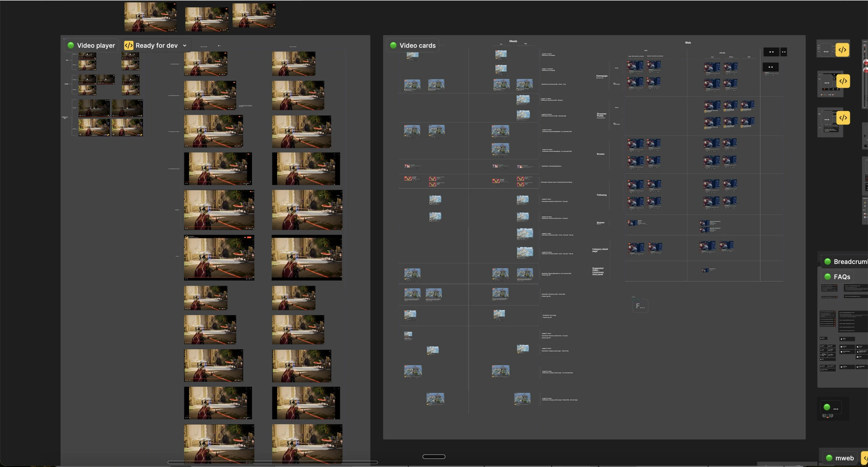Click the horizontal scrollbar under Video player section
Screen dimensions: 868x467
tap(273, 462)
